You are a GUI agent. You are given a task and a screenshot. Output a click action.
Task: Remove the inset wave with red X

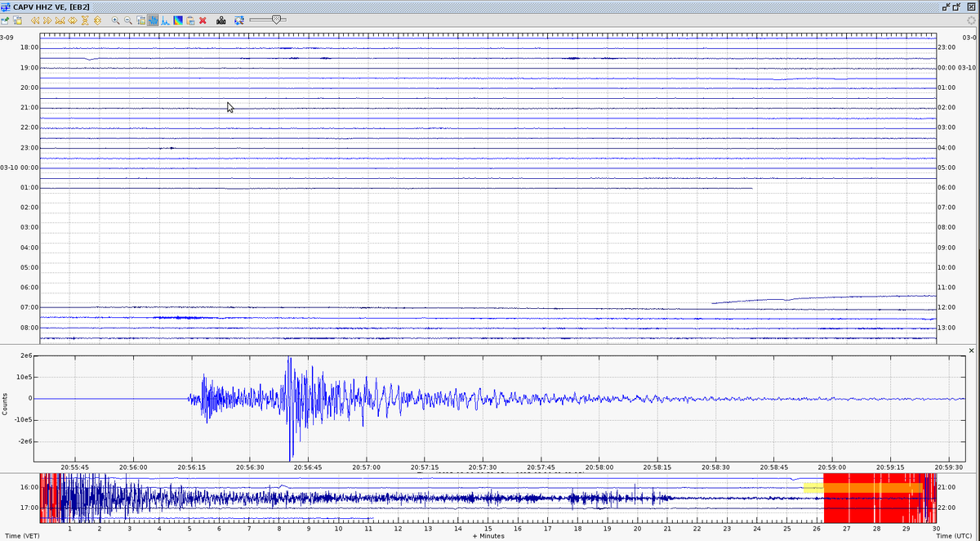[203, 20]
